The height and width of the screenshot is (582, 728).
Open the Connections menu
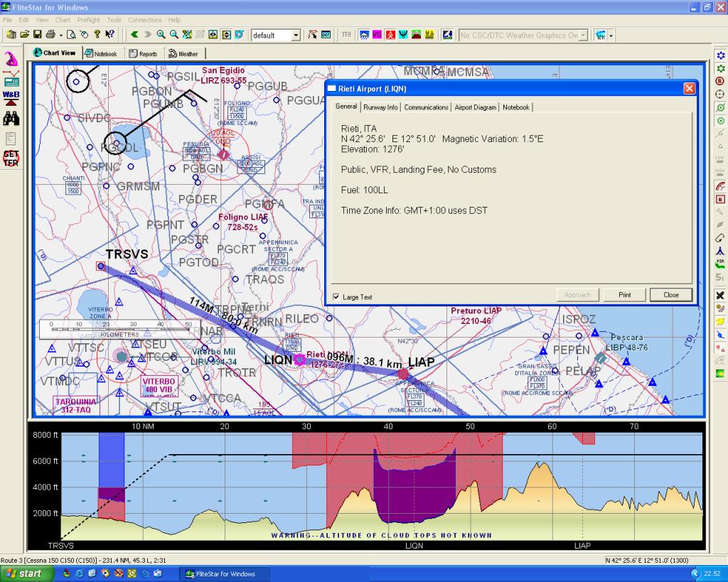click(145, 20)
